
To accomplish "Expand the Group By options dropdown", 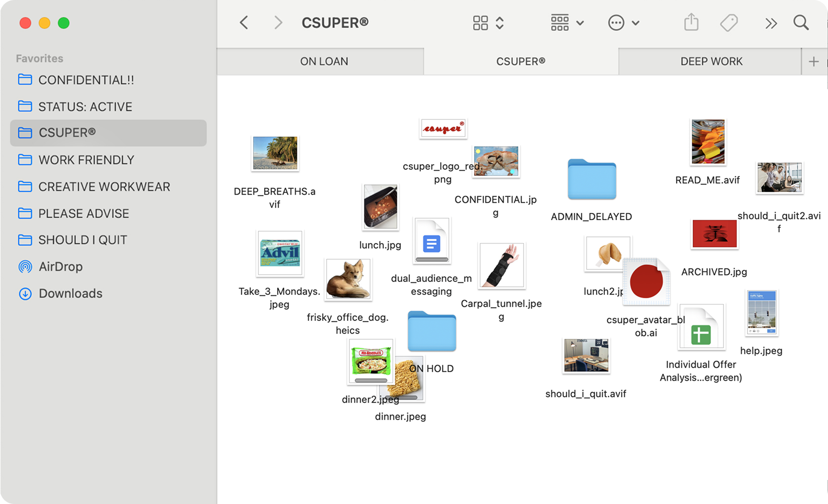I will [x=567, y=23].
